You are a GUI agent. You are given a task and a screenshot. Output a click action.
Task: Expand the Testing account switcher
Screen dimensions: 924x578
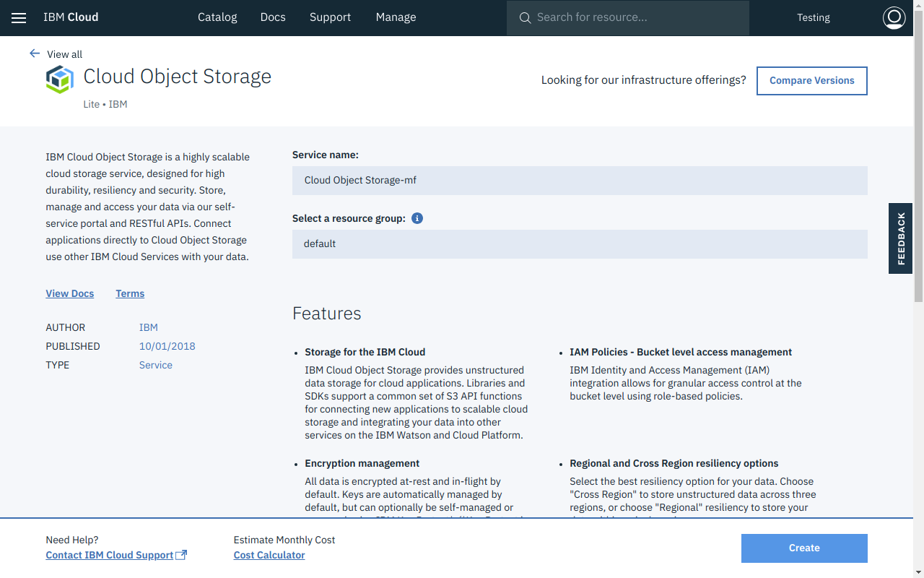[x=813, y=18]
